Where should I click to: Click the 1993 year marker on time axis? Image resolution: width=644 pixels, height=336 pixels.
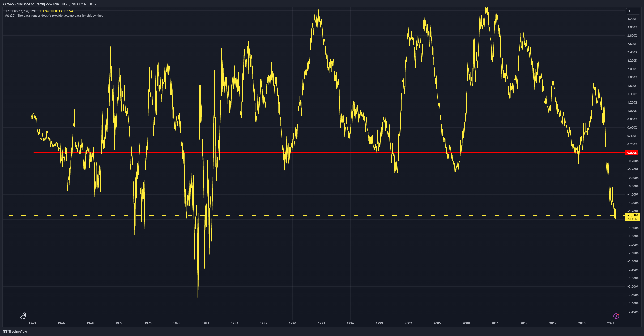(321, 323)
